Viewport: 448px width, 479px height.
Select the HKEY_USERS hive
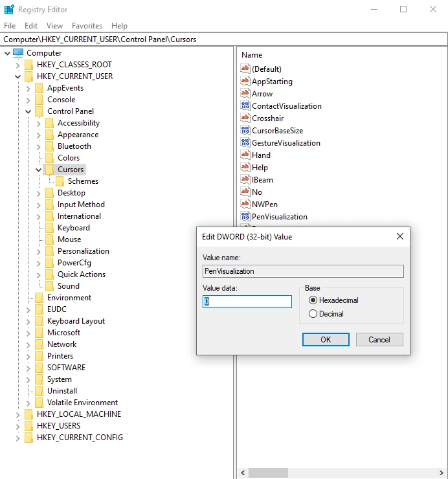coord(58,425)
